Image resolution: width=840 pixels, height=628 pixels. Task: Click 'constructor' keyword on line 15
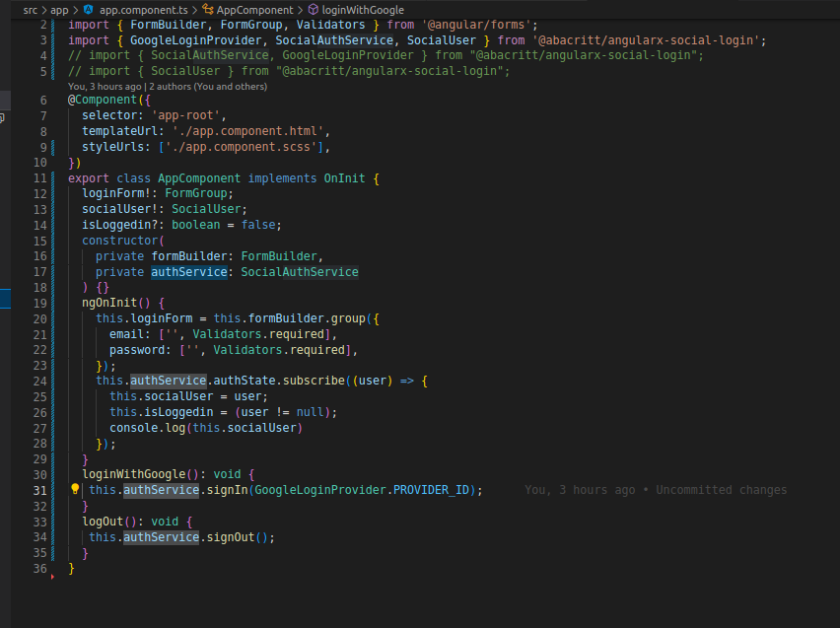click(119, 241)
